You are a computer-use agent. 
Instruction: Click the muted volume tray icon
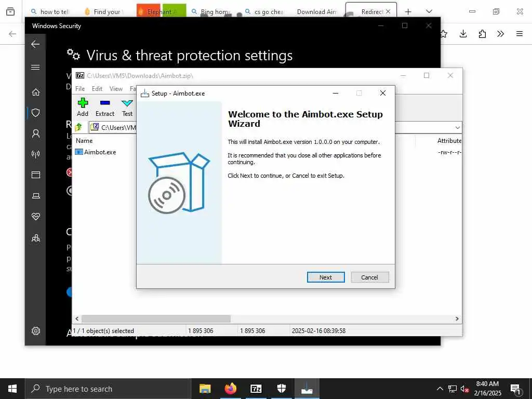tap(464, 389)
